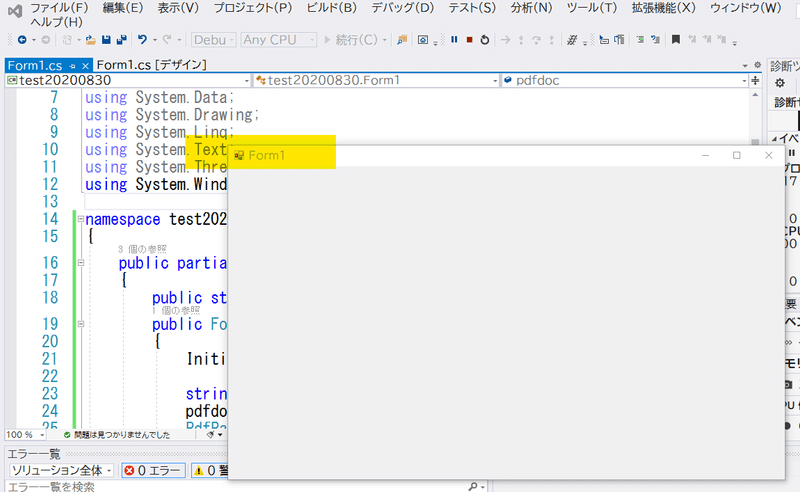Viewport: 800px width, 492px height.
Task: Stop debugging with the red square icon
Action: click(469, 39)
